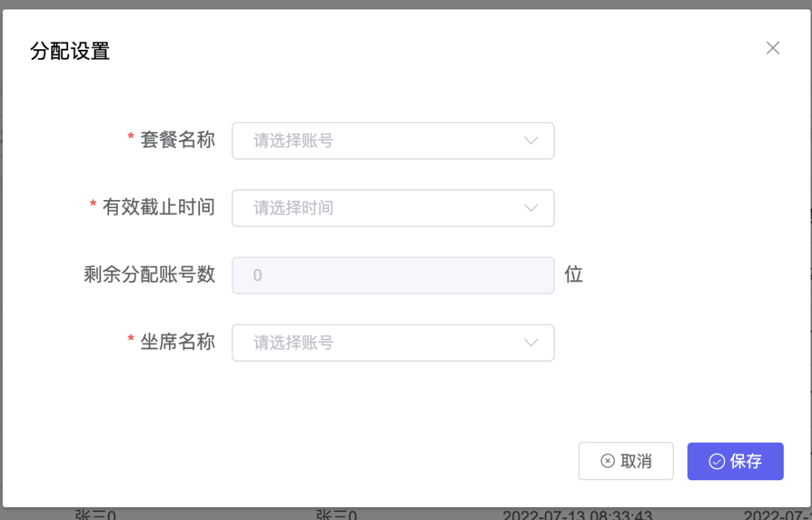Expand the 套餐名称 dropdown chevron arrow

pyautogui.click(x=531, y=141)
